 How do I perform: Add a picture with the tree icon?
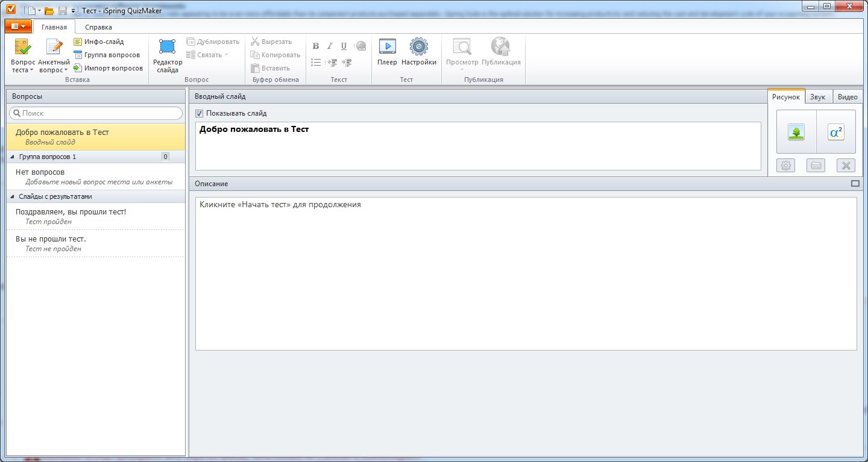tap(796, 132)
